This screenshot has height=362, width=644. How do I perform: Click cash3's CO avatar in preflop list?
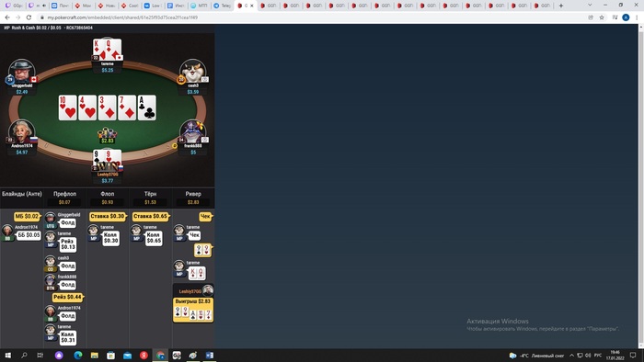tap(50, 262)
